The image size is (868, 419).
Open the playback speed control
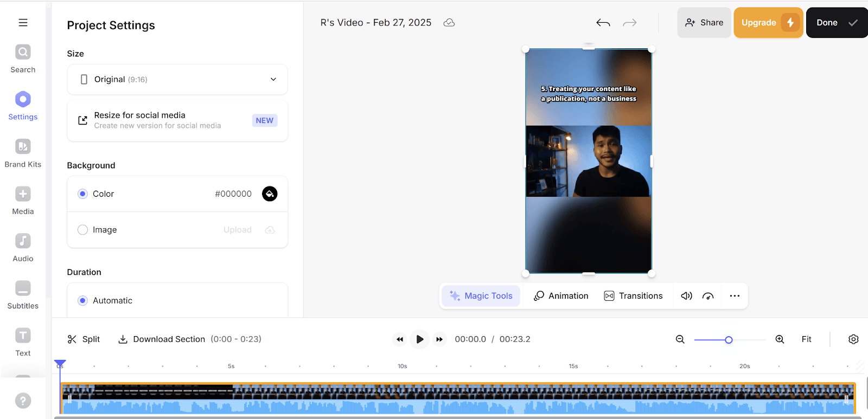[x=708, y=296]
